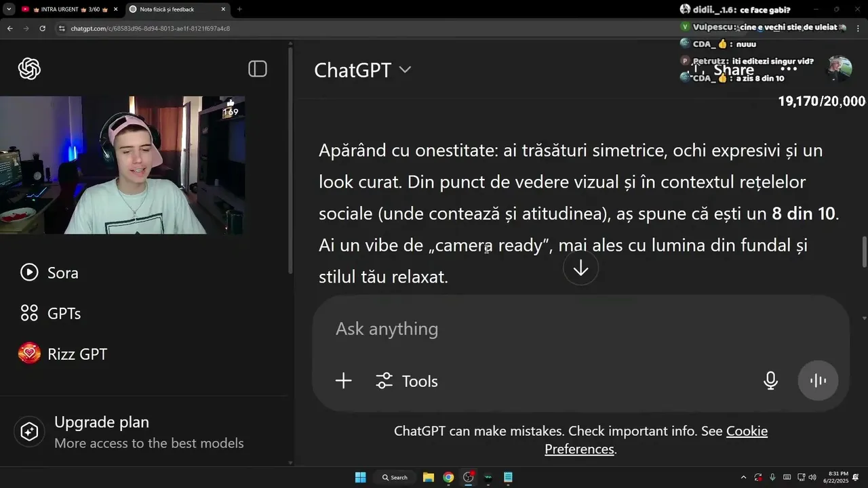Open the volume control in system tray
The height and width of the screenshot is (488, 868).
(812, 477)
